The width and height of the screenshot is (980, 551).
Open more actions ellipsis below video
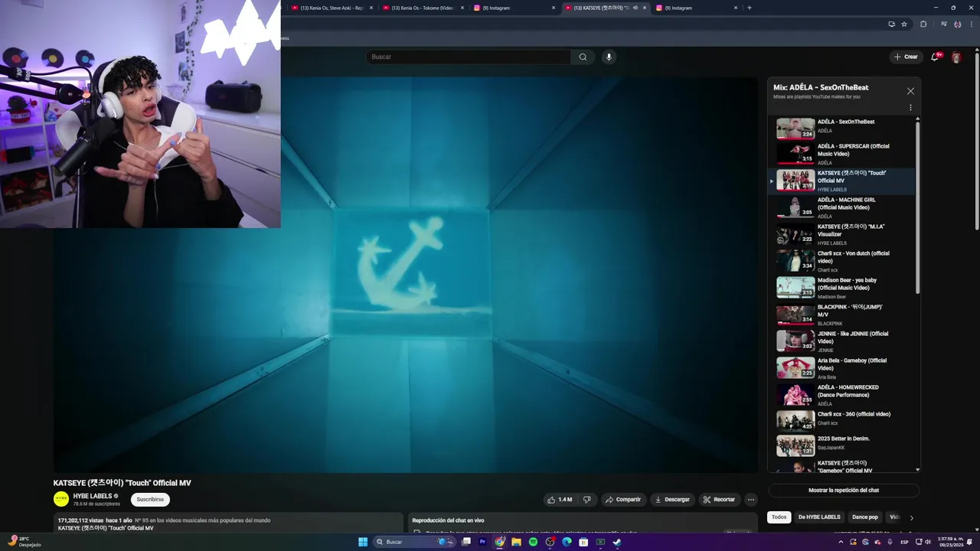pos(751,500)
